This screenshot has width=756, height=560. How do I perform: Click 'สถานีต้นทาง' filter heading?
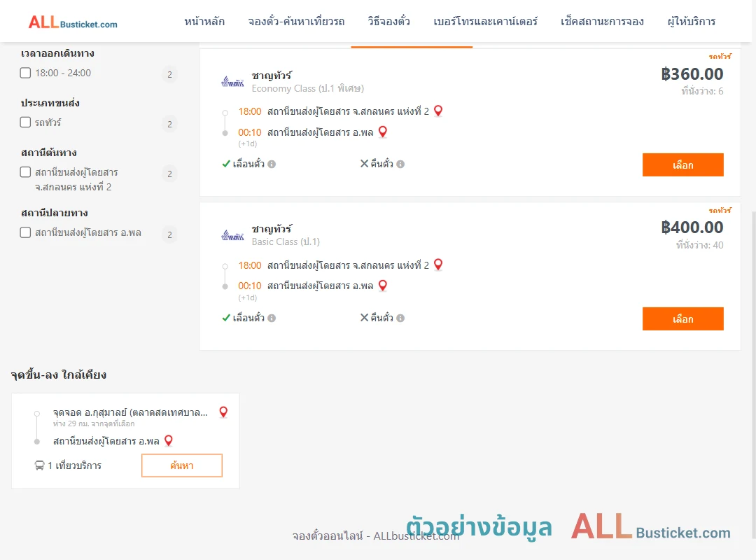point(49,153)
